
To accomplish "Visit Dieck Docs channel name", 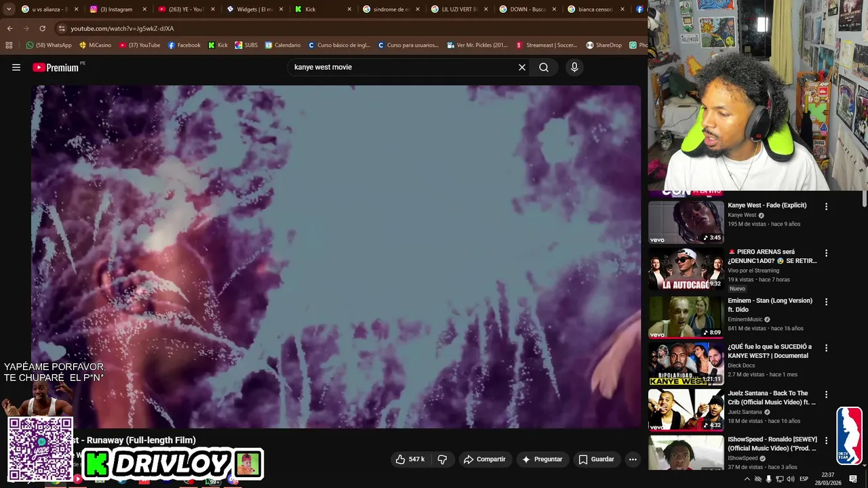I will click(741, 365).
